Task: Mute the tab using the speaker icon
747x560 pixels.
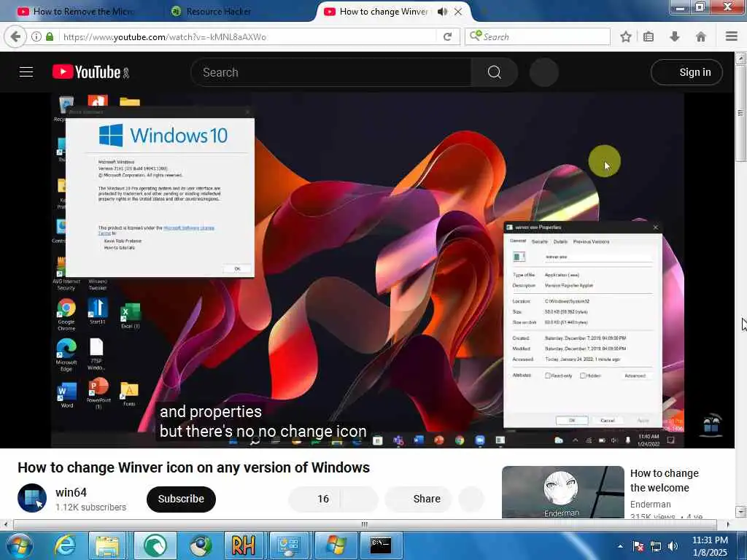Action: point(442,12)
